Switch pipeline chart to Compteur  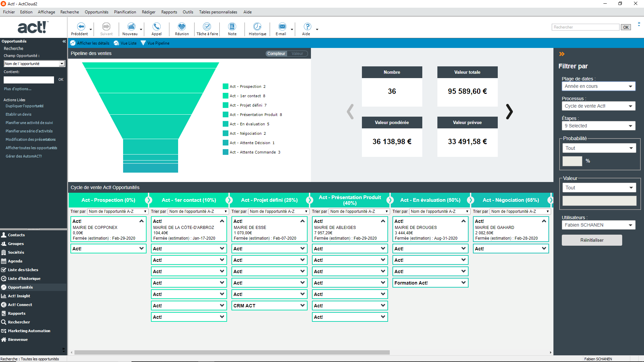click(x=276, y=54)
